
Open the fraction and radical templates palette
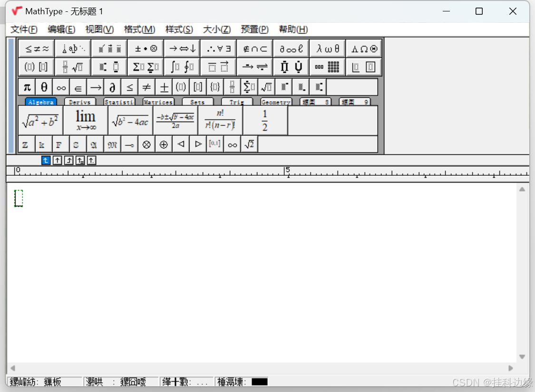(x=73, y=67)
